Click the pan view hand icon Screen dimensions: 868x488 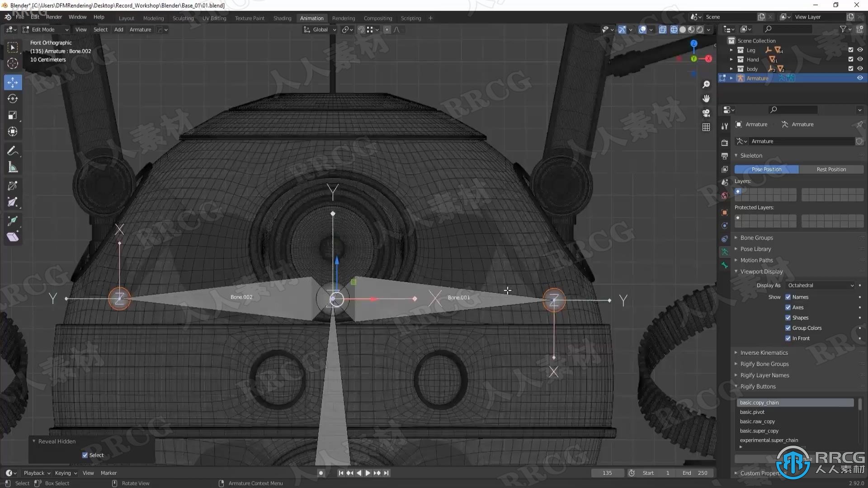click(x=706, y=99)
